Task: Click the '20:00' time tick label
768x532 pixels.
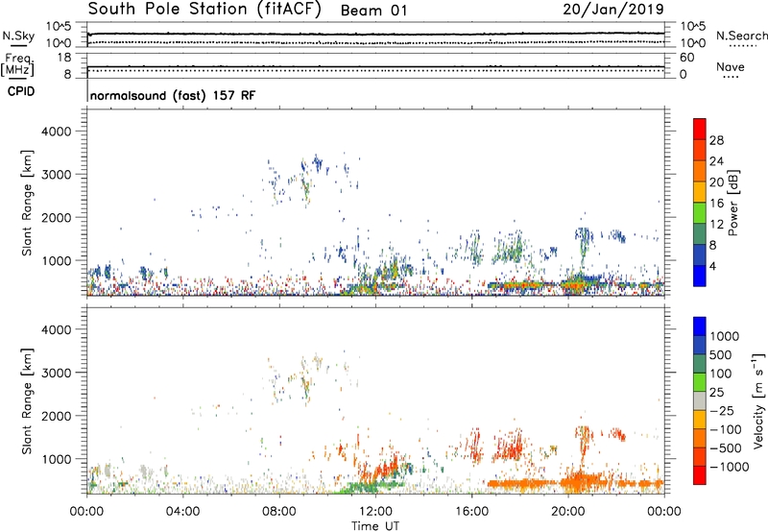Action: (568, 512)
